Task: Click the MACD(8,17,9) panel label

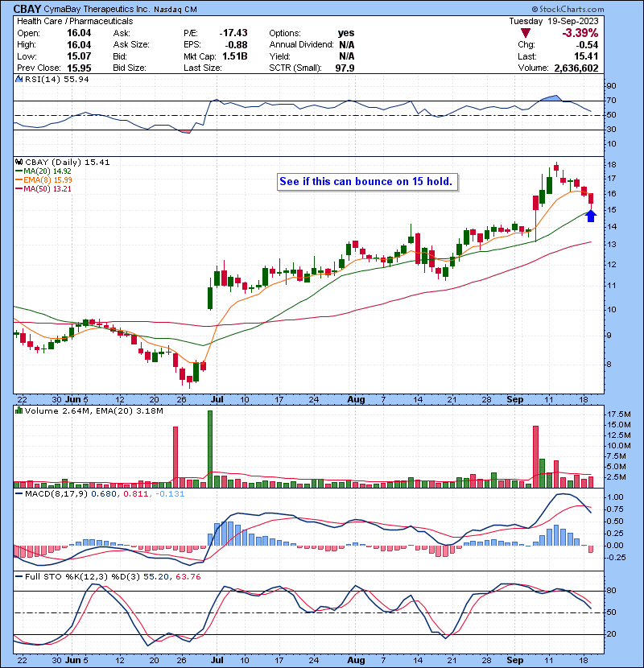Action: click(x=56, y=494)
